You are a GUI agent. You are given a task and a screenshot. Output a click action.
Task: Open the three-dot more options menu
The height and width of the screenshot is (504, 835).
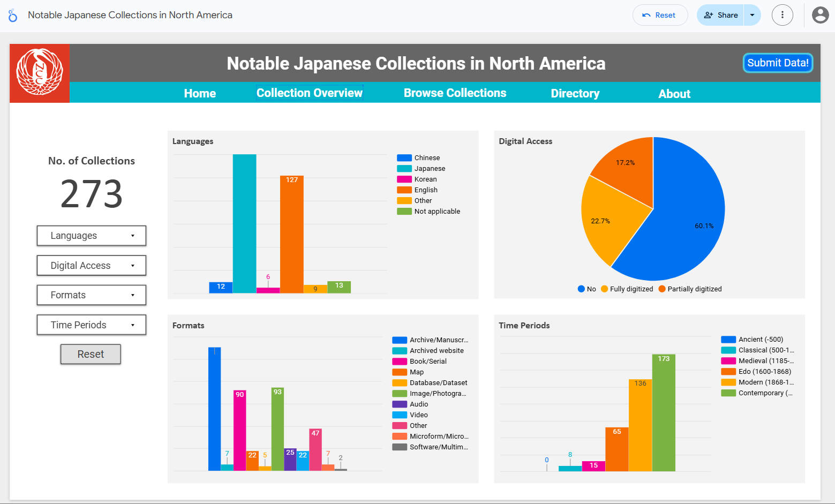coord(782,15)
